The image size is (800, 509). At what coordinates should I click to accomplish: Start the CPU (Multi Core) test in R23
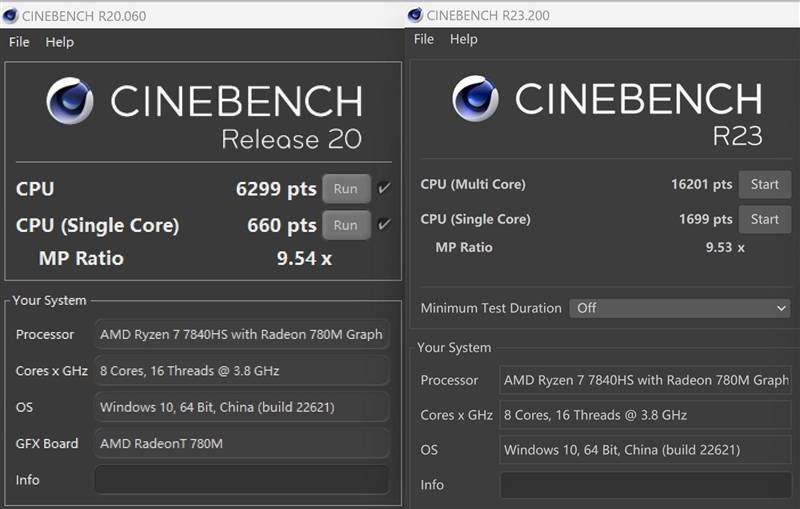coord(764,184)
